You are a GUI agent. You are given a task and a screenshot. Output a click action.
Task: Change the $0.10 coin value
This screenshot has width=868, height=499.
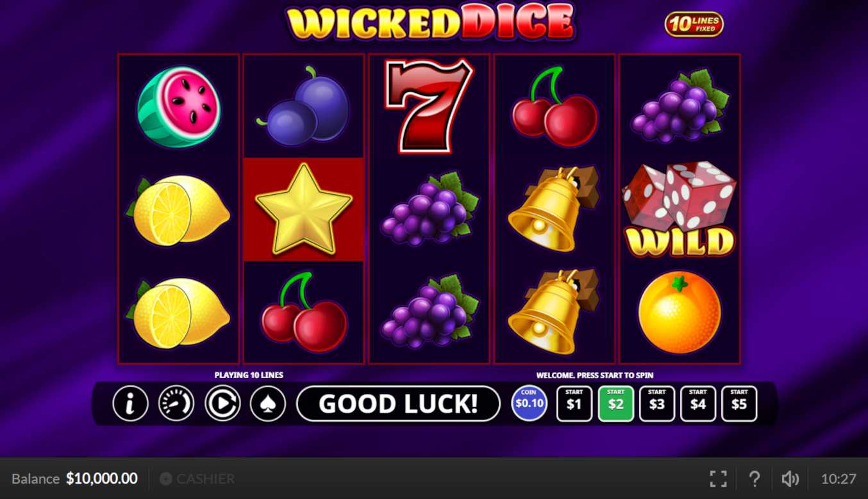(530, 404)
